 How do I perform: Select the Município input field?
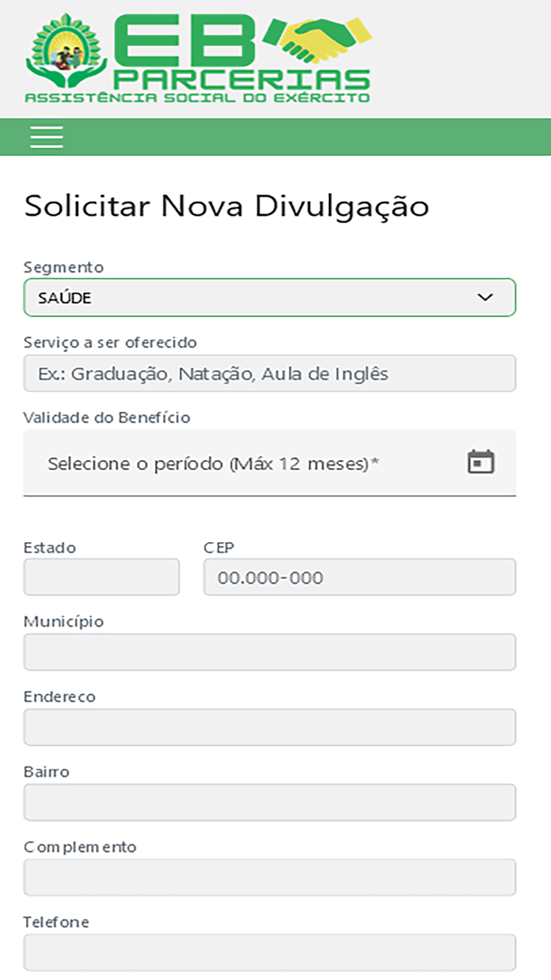(270, 651)
